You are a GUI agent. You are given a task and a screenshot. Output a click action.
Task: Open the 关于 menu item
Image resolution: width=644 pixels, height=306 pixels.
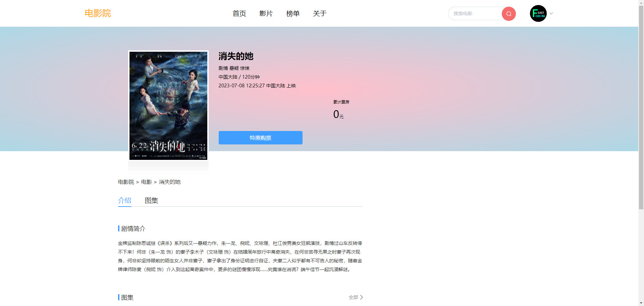click(x=320, y=13)
